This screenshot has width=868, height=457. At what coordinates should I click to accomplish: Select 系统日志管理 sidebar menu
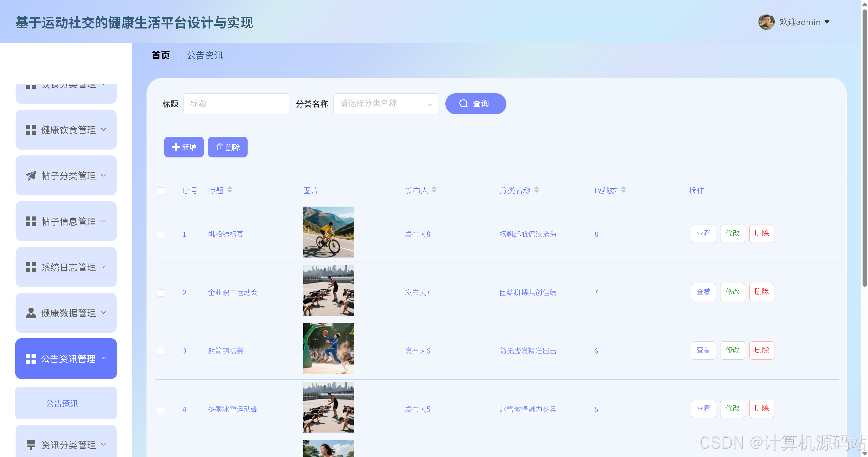click(66, 267)
